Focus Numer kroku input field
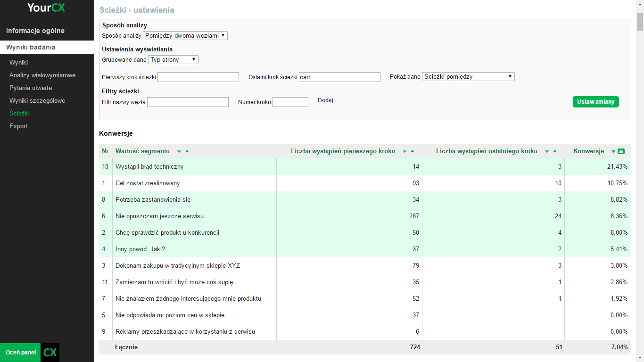644x362 pixels. (x=290, y=102)
